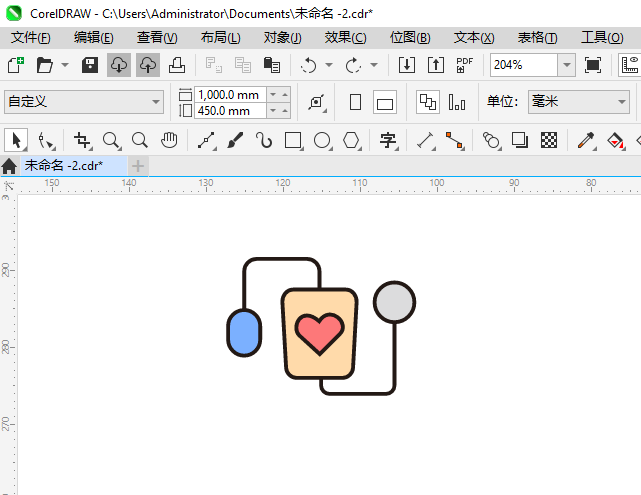Open the 文件(F) menu
The height and width of the screenshot is (495, 641).
click(31, 38)
